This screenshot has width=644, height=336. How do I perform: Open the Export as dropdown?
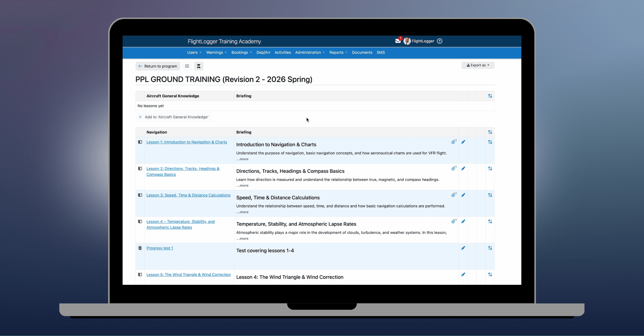click(x=478, y=65)
